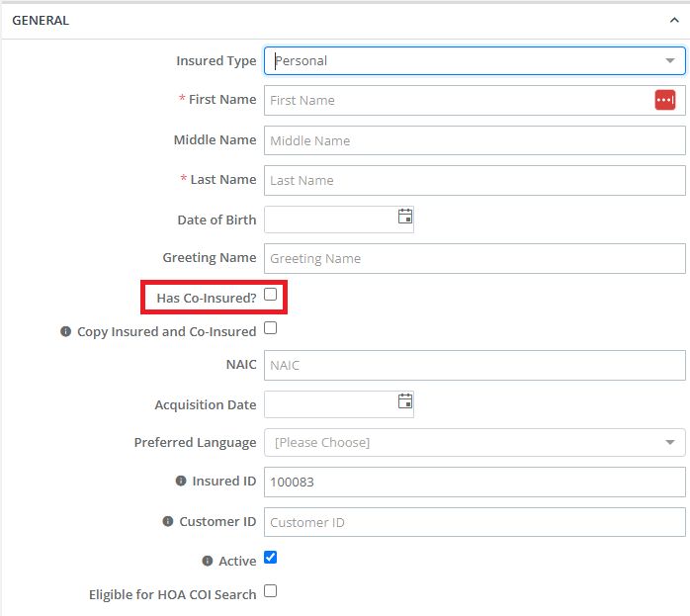
Task: Open the Date of Birth calendar picker
Action: coord(405,216)
